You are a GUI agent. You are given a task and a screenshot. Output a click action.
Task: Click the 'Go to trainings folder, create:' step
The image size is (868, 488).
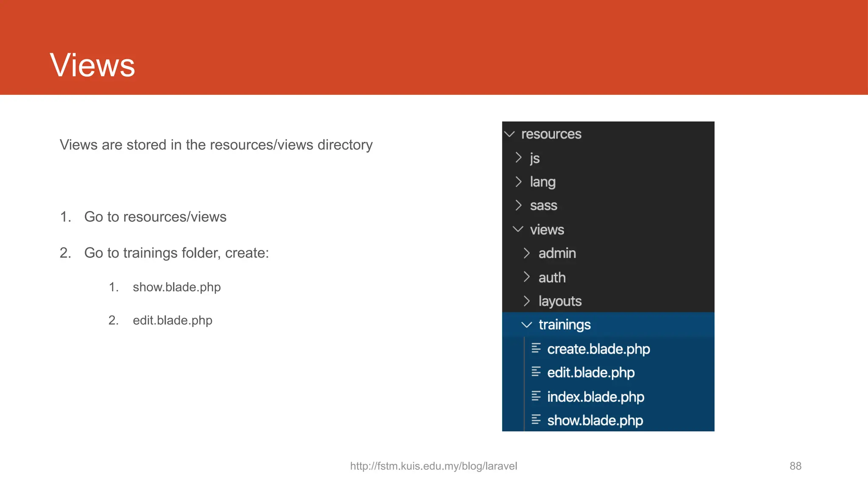point(177,253)
